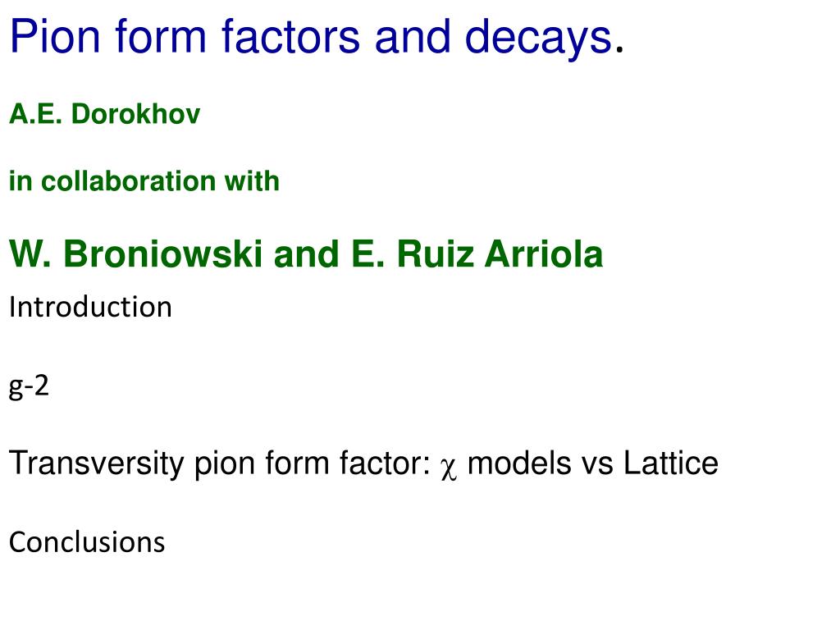Open the g-2 outline item

pos(29,386)
